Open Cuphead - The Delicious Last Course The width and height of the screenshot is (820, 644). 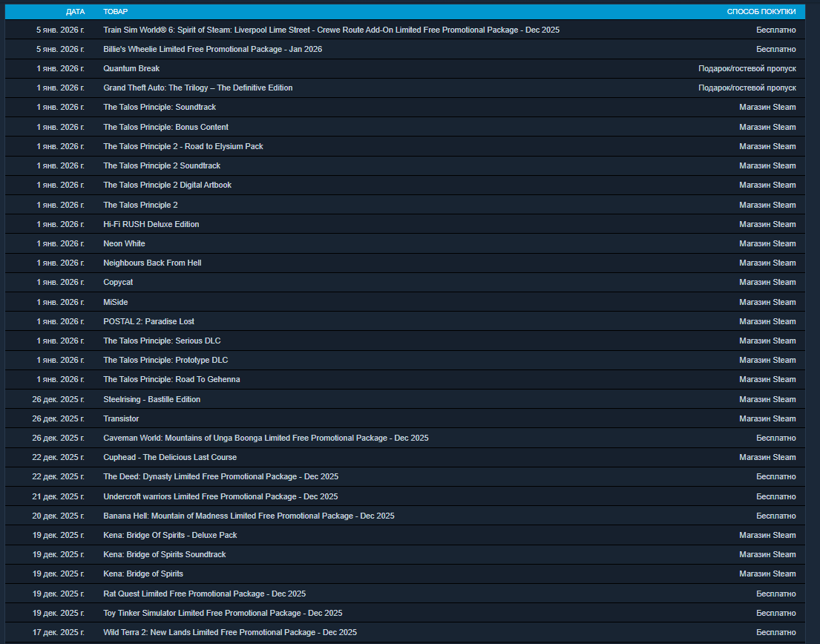pos(405,457)
